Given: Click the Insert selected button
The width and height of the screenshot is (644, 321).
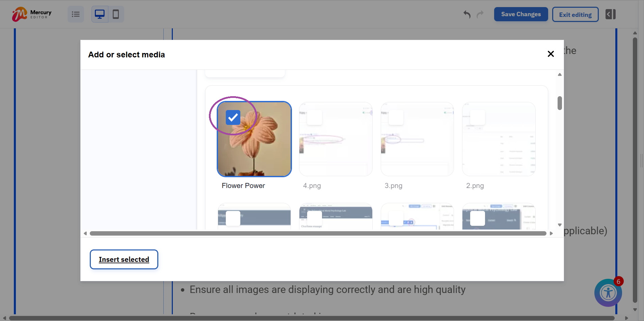Looking at the screenshot, I should tap(124, 259).
